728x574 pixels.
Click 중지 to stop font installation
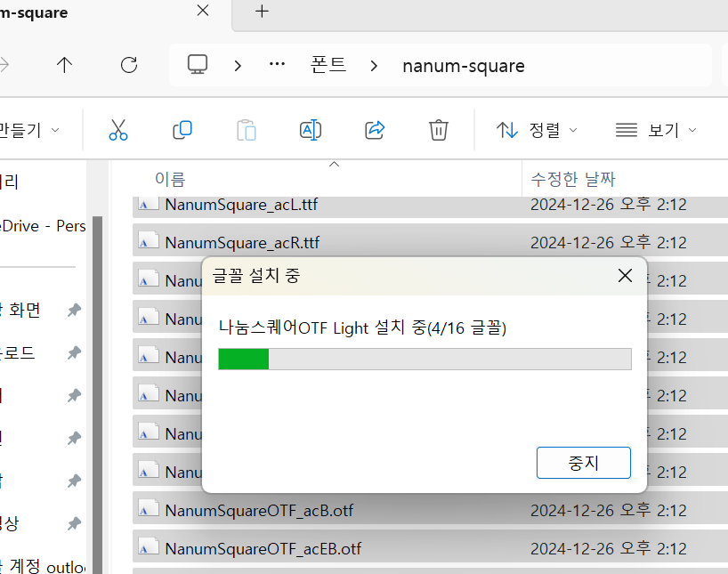(584, 463)
